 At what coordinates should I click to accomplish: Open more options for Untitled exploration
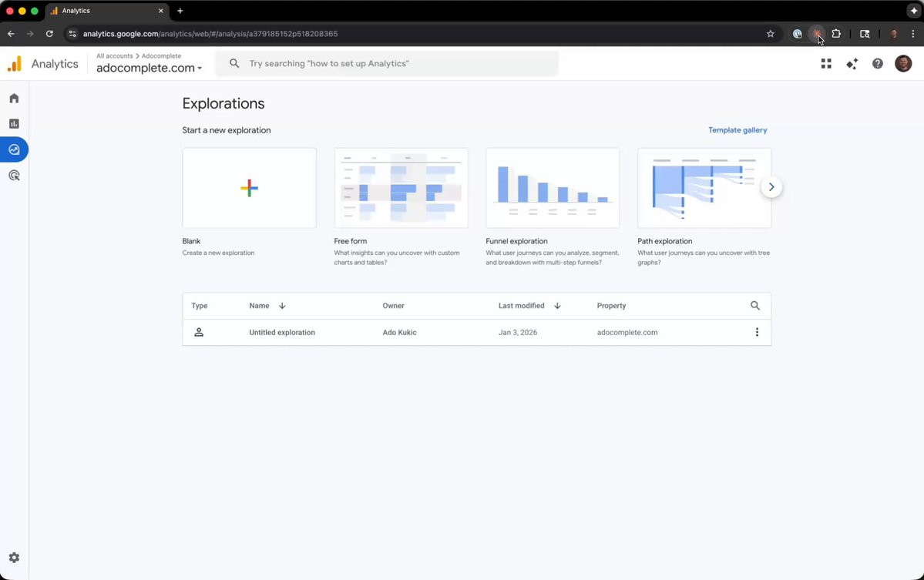click(x=758, y=332)
